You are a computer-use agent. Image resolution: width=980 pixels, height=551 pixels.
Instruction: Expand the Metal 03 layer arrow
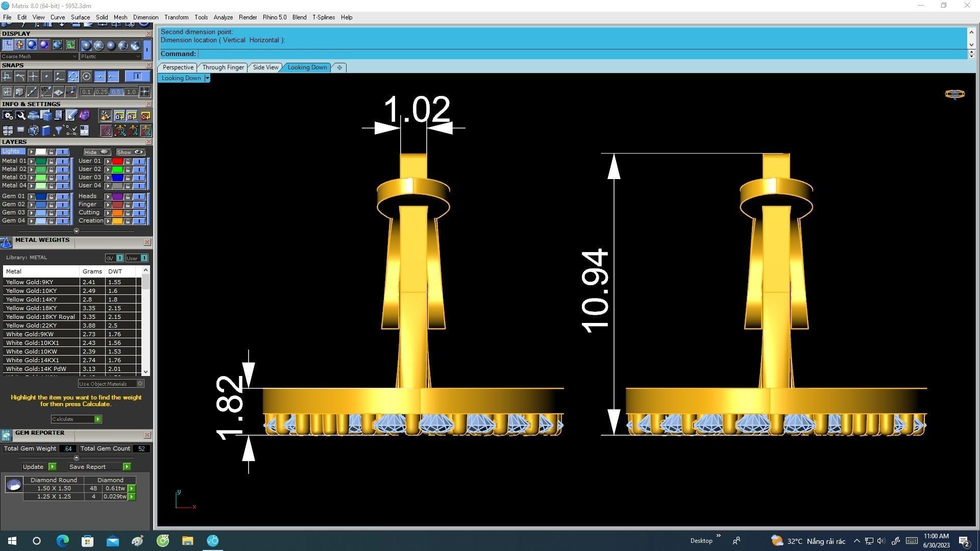click(x=31, y=178)
